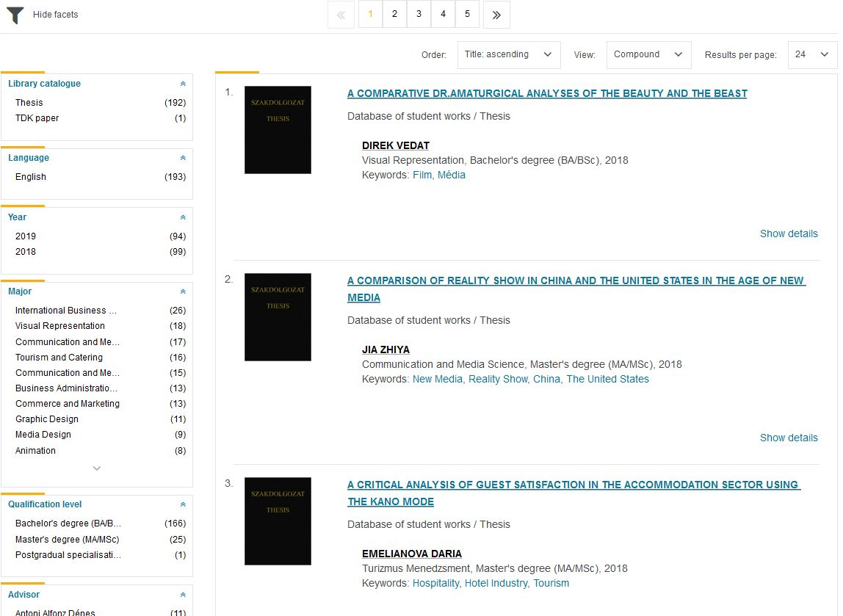Collapse the Language facet arrow
The width and height of the screenshot is (843, 616).
point(183,159)
